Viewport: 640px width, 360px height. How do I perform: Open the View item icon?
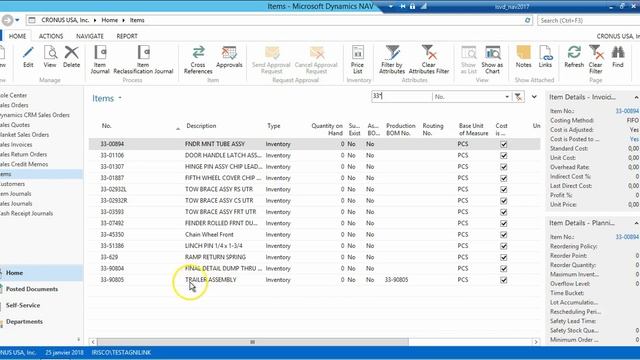point(50,57)
